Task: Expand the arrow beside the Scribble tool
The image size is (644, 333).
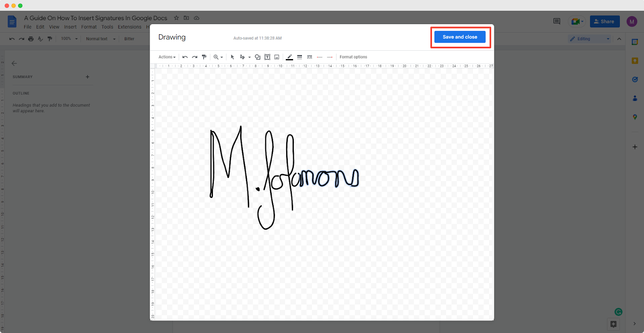Action: [250, 57]
